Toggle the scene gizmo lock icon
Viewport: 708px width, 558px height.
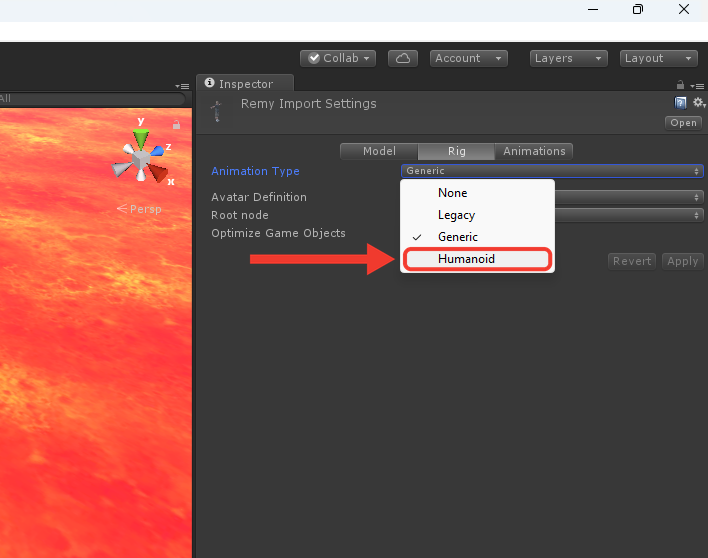click(x=176, y=125)
